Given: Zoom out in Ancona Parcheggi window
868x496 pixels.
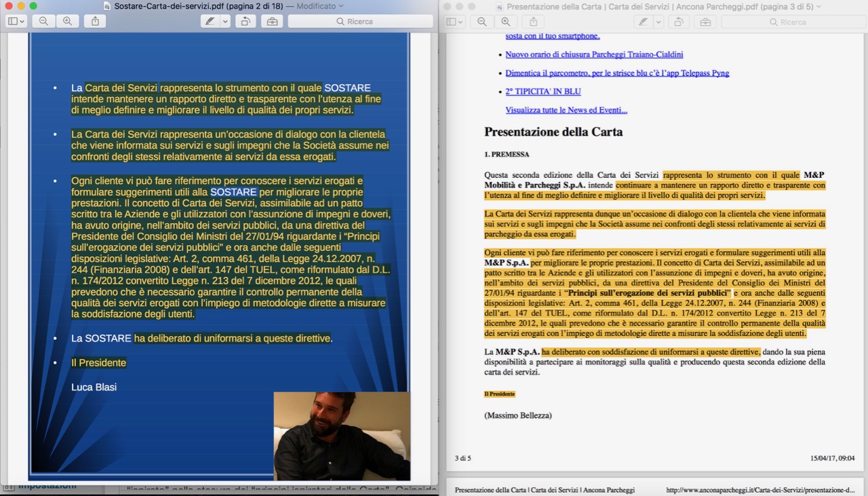Looking at the screenshot, I should click(481, 22).
